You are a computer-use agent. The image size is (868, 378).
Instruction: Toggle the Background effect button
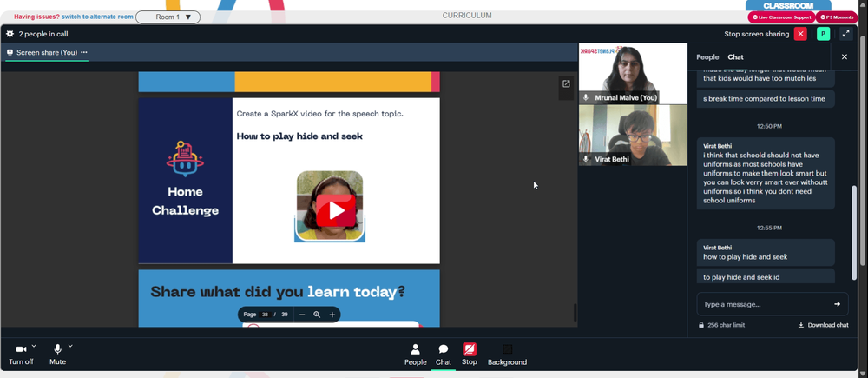pos(507,355)
